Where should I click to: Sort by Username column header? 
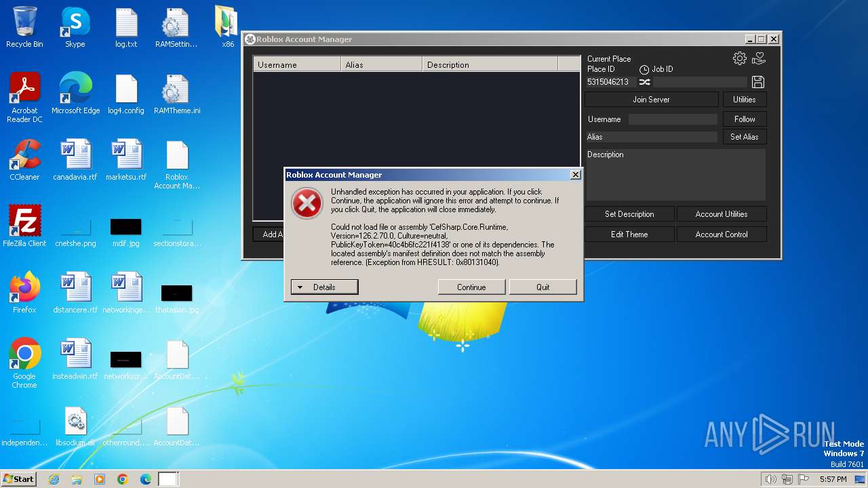297,65
